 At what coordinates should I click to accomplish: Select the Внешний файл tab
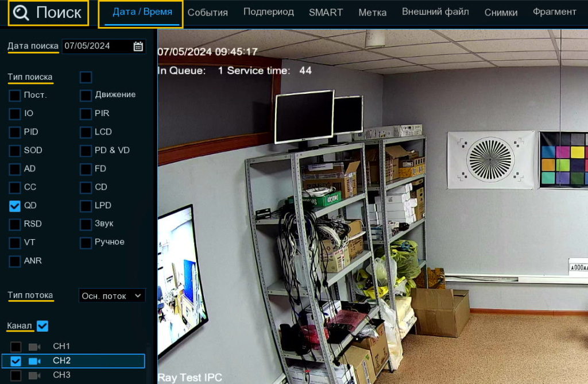coord(435,12)
